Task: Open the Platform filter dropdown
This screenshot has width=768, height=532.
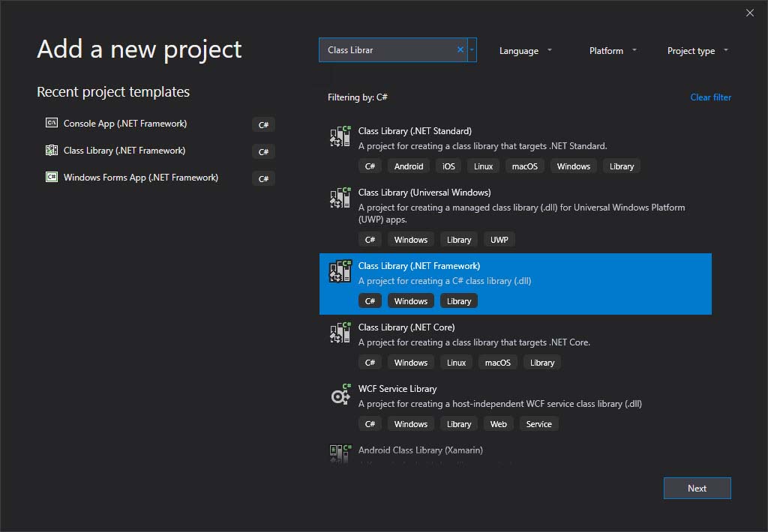Action: [612, 50]
